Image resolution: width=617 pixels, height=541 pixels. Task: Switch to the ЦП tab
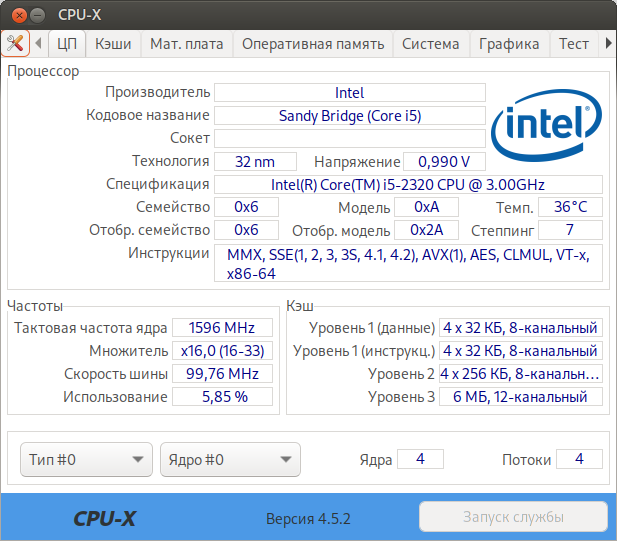[67, 44]
